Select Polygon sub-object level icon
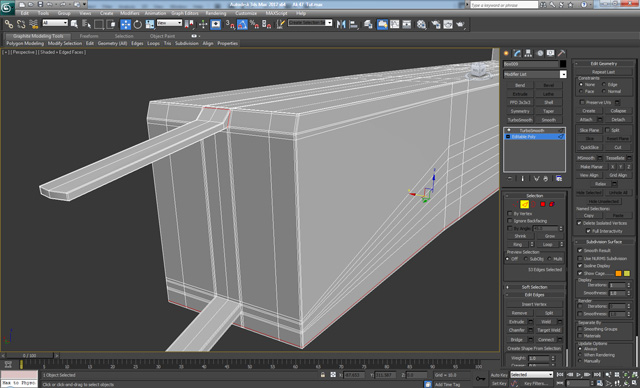Screen dimensions: 640x388 tap(543, 204)
